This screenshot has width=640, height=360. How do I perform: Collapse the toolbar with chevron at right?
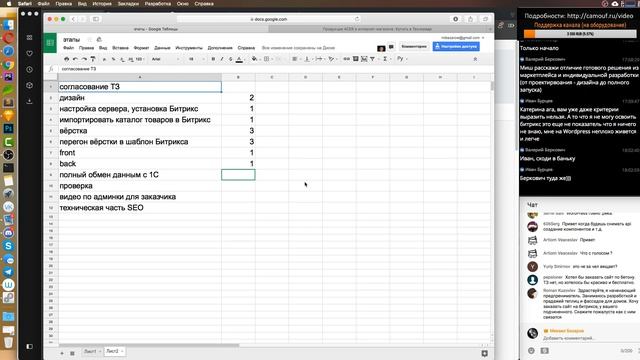point(475,59)
